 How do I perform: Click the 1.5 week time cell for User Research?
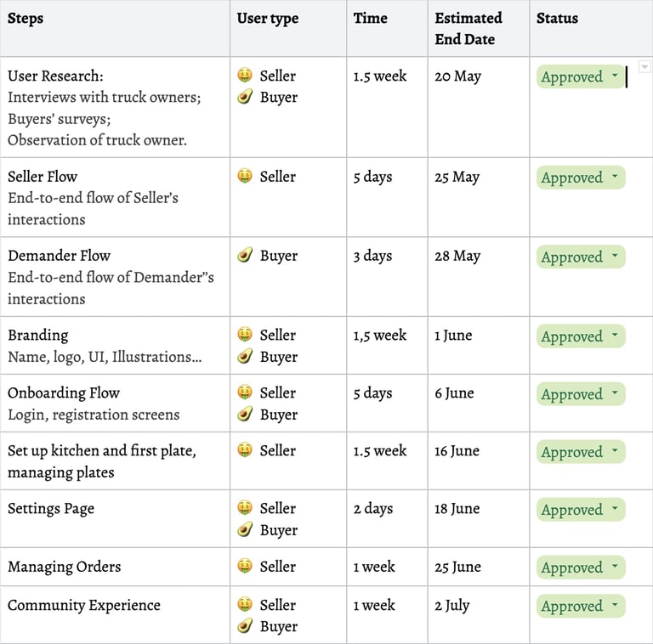coord(387,106)
